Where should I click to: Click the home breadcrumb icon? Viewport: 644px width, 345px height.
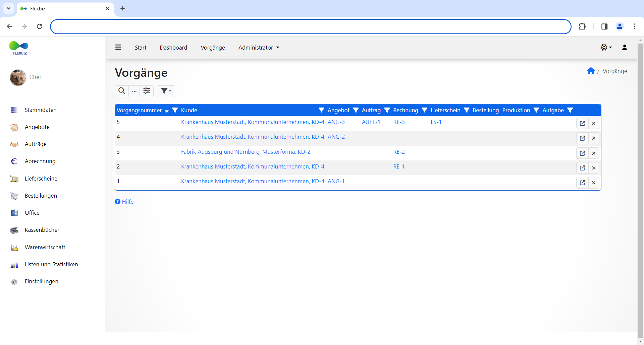pos(591,71)
